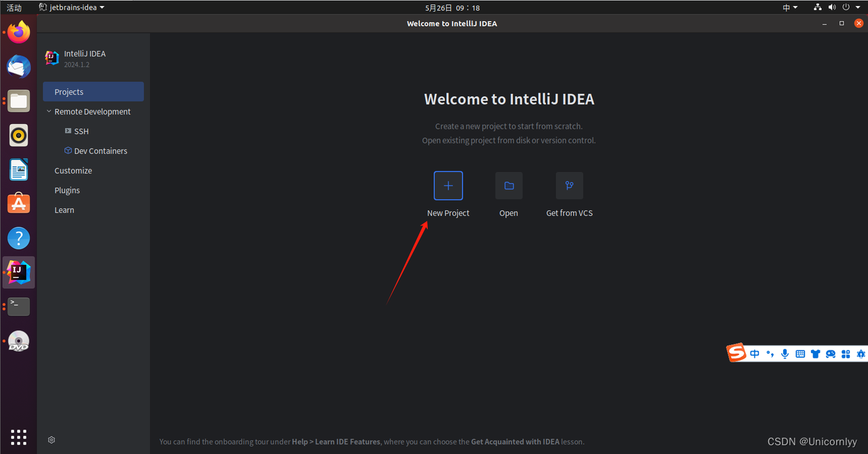Open the input source 中 dropdown in top bar
The height and width of the screenshot is (454, 868).
click(x=790, y=7)
